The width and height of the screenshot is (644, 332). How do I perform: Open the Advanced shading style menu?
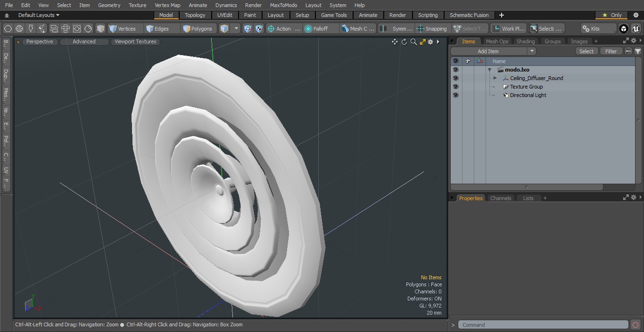[84, 41]
